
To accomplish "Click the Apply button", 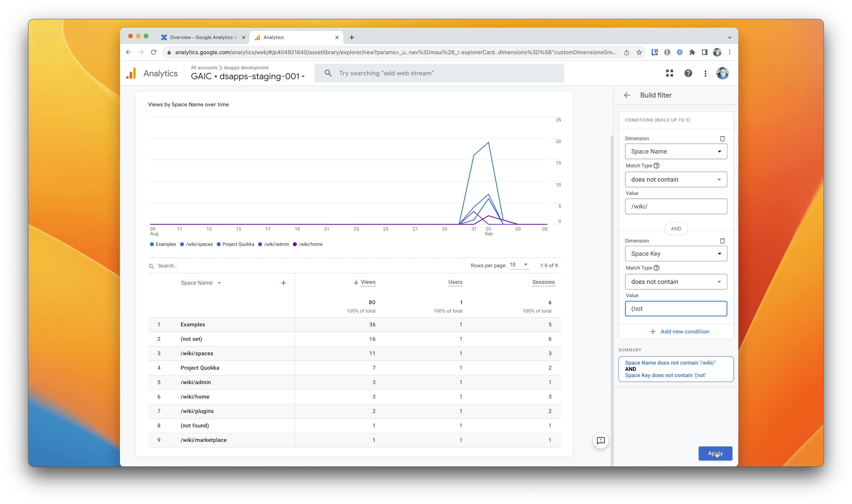I will point(715,453).
